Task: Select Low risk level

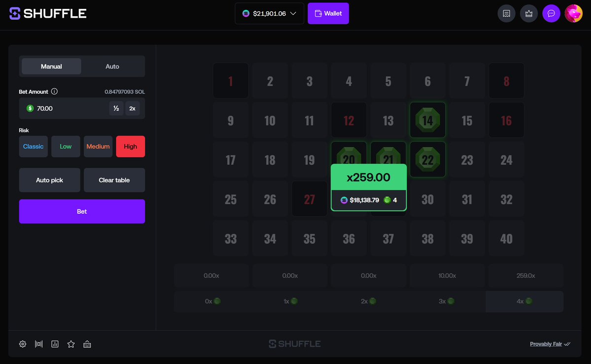Action: (x=66, y=147)
